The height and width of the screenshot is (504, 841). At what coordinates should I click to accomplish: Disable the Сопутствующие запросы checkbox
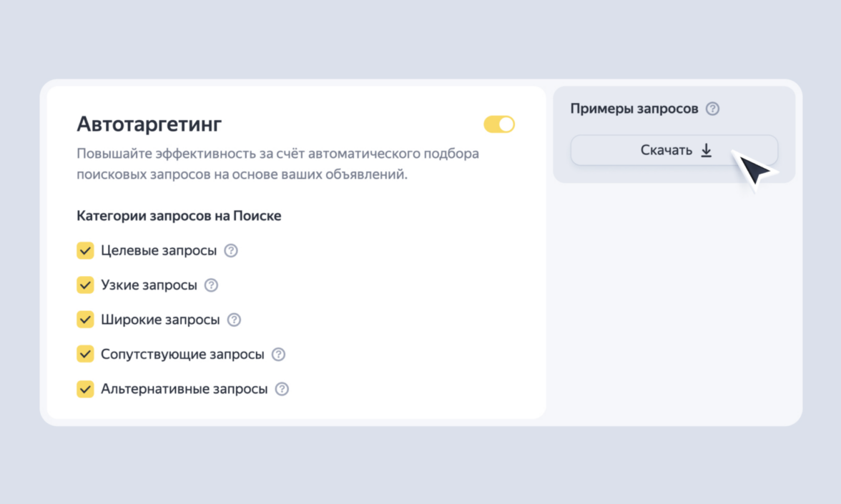click(x=85, y=355)
